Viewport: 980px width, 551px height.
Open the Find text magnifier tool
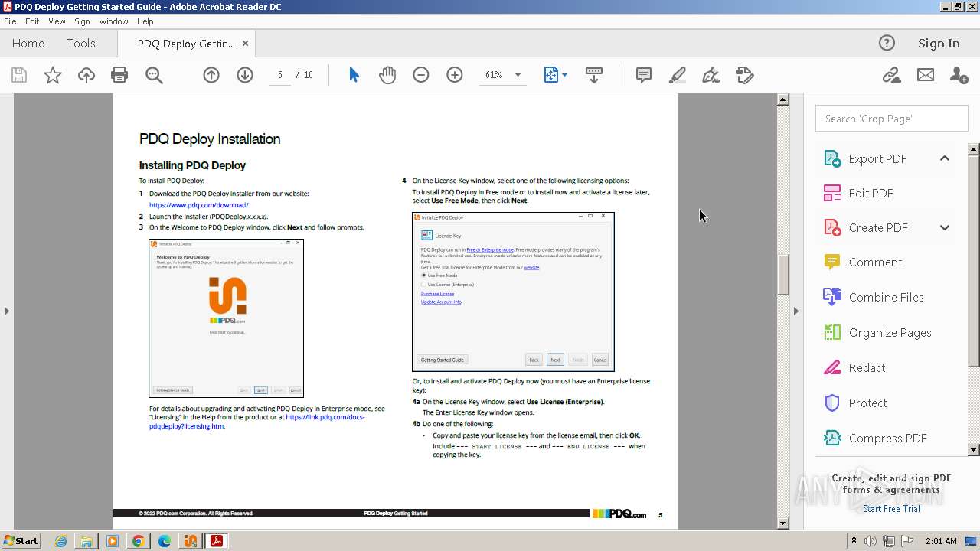(154, 75)
